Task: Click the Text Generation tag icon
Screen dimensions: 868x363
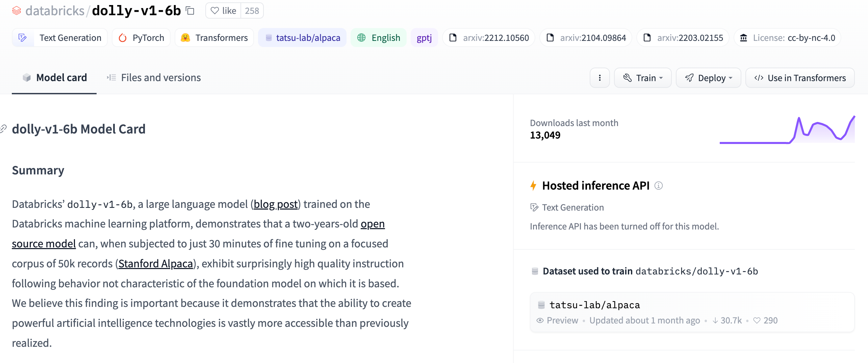Action: (x=23, y=38)
